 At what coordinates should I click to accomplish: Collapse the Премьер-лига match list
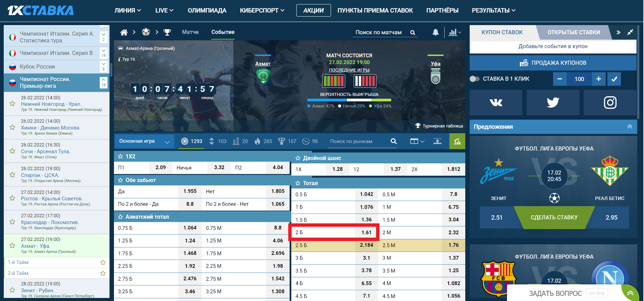pyautogui.click(x=104, y=82)
